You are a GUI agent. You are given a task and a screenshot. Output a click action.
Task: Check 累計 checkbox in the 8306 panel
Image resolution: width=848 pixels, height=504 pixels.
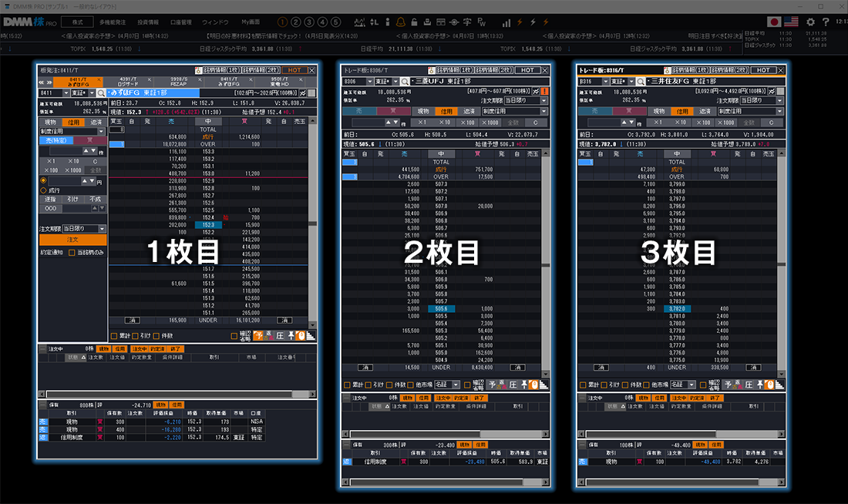[347, 385]
